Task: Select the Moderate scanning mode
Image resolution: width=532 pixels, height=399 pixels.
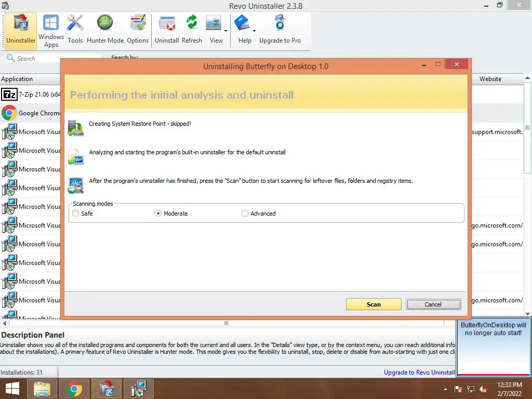Action: [x=158, y=214]
